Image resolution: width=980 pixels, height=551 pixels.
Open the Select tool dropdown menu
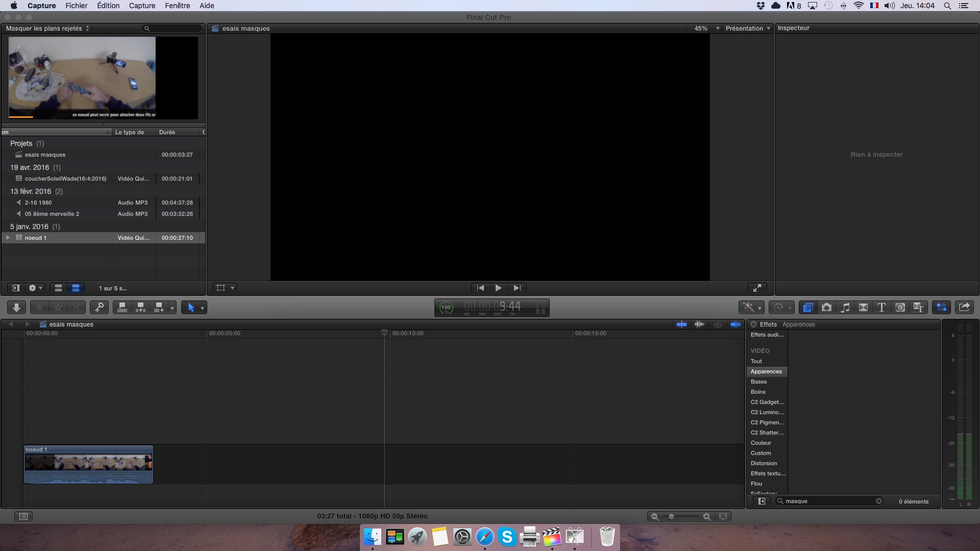click(202, 308)
